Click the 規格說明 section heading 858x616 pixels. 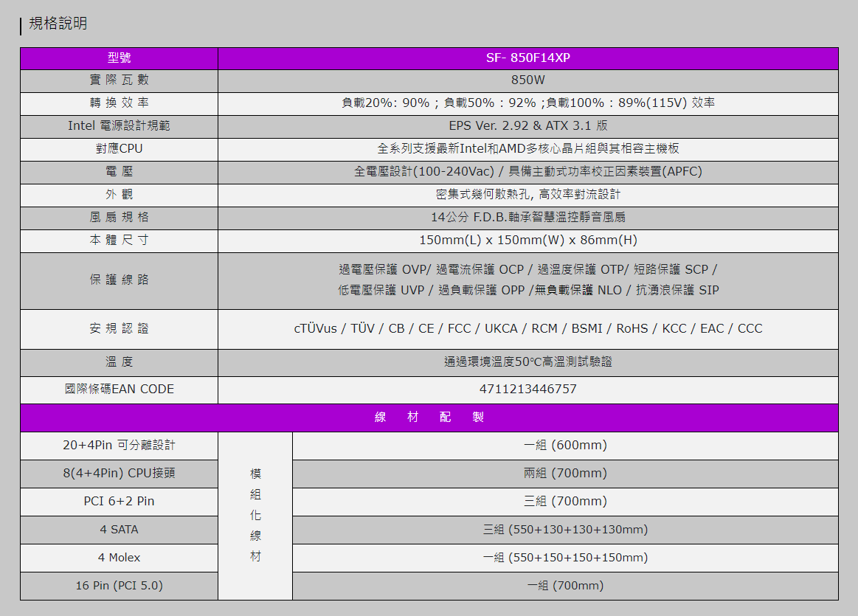(x=58, y=24)
